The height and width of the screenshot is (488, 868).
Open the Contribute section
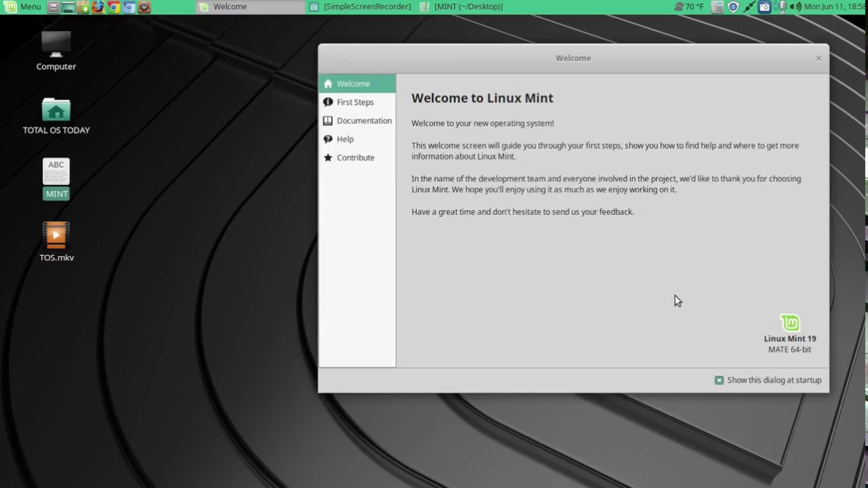(357, 157)
